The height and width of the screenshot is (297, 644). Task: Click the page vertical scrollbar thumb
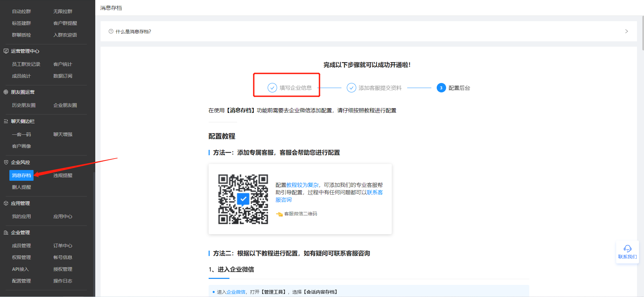(643, 33)
